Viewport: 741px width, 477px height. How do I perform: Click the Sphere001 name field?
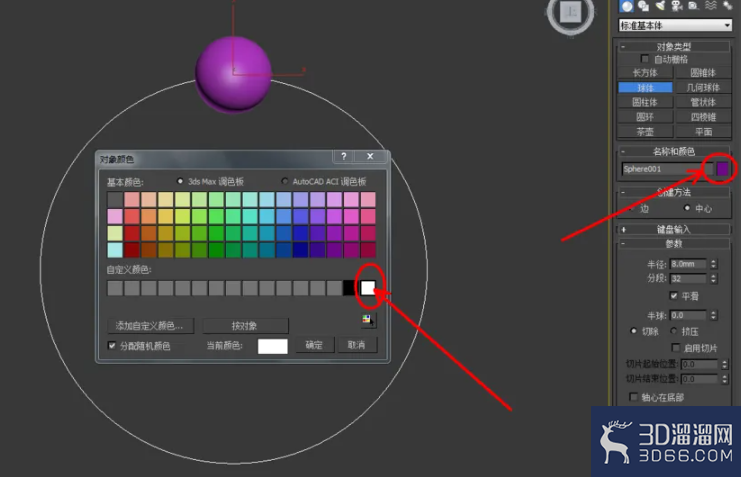pyautogui.click(x=667, y=169)
